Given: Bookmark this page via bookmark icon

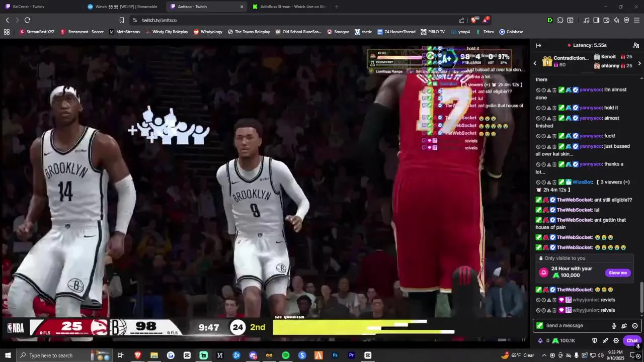Looking at the screenshot, I should [x=121, y=20].
